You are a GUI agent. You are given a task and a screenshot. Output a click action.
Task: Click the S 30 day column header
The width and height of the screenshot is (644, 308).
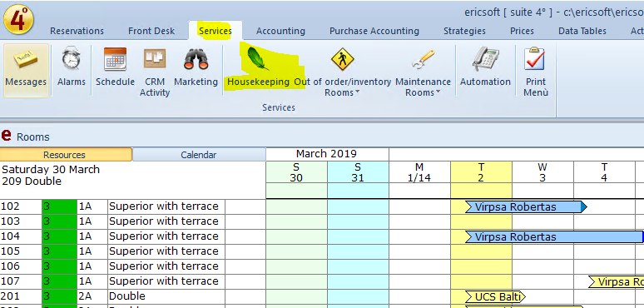(x=296, y=172)
